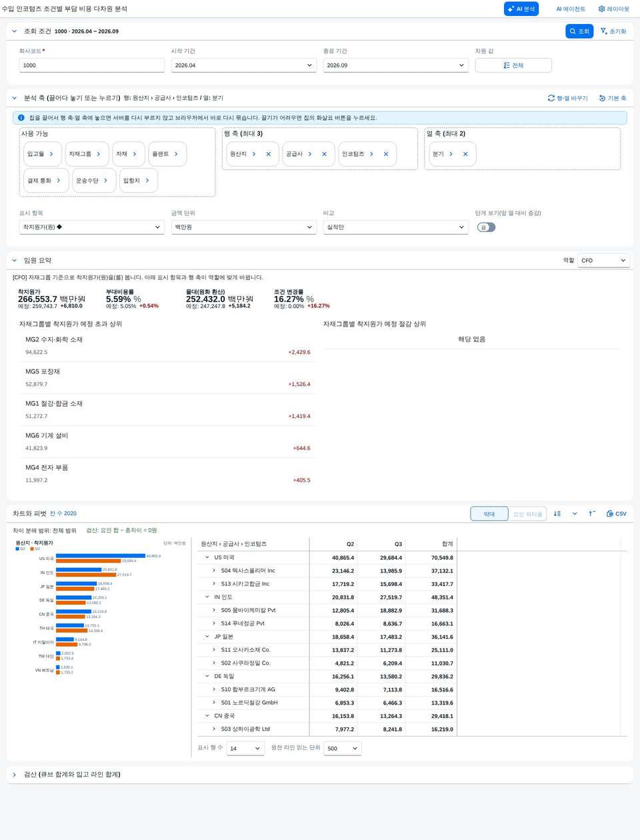Click the AI 분석 button
The width and height of the screenshot is (640, 840).
tap(521, 9)
